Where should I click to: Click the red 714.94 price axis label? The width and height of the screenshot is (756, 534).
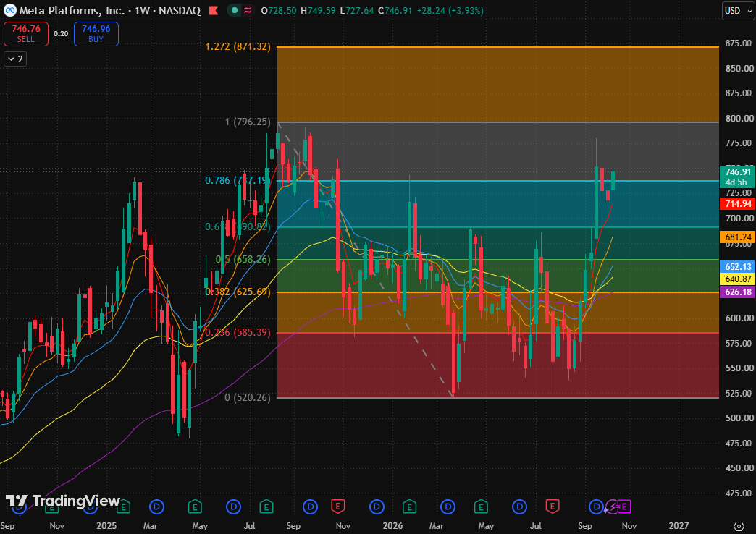pos(737,204)
